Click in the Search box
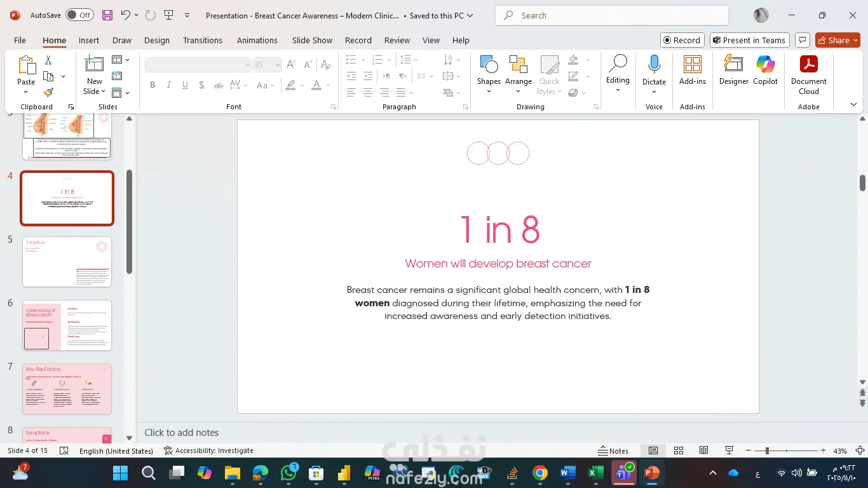Screen dimensions: 868x488 [x=611, y=15]
